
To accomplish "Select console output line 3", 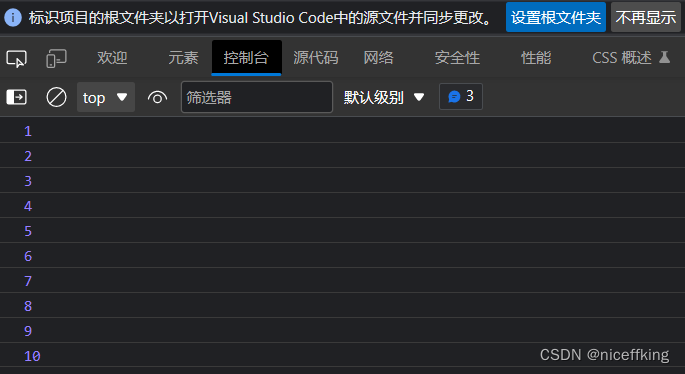I will (x=342, y=180).
